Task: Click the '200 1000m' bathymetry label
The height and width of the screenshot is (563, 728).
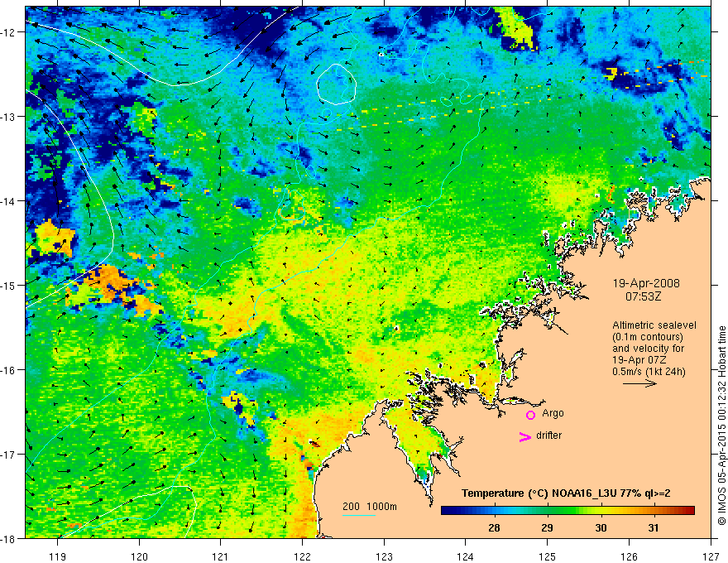Action: pyautogui.click(x=370, y=507)
